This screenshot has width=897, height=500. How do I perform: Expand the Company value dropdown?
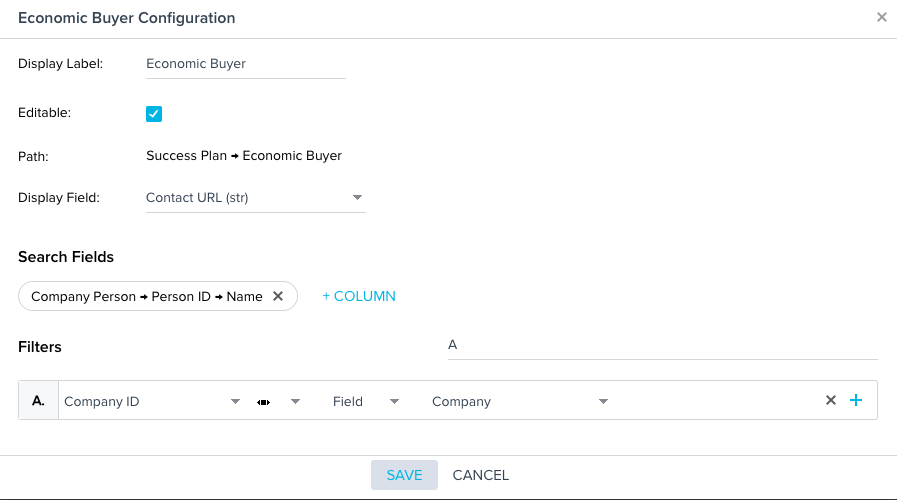(x=603, y=402)
